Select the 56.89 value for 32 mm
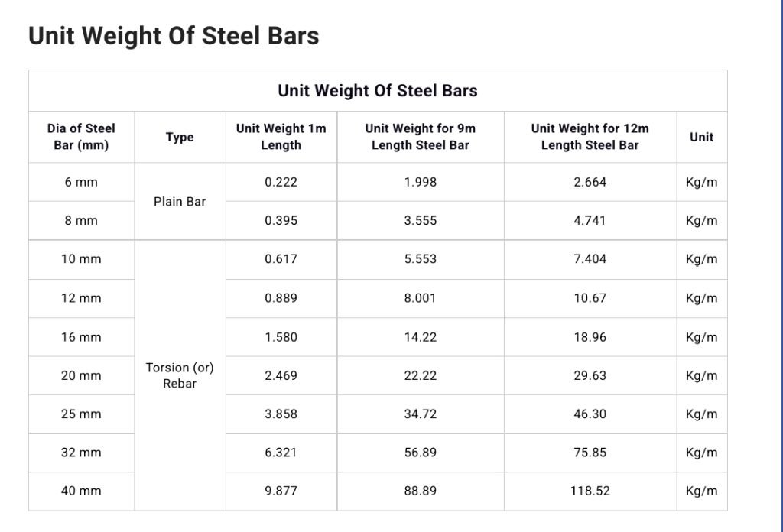The height and width of the screenshot is (532, 783). [421, 453]
